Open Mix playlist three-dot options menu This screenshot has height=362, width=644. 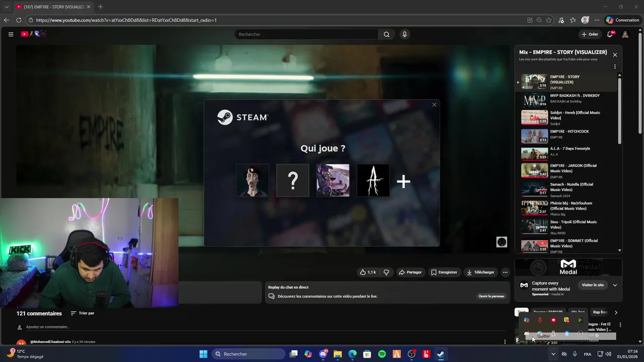(615, 66)
